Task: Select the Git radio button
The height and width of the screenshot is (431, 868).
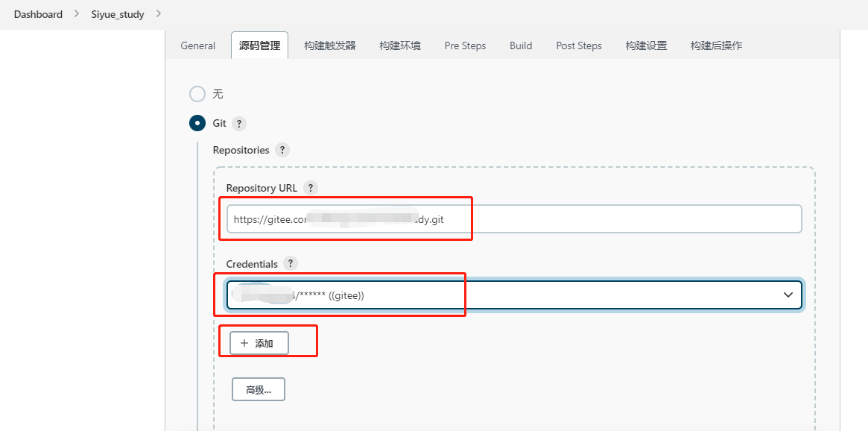Action: (197, 123)
